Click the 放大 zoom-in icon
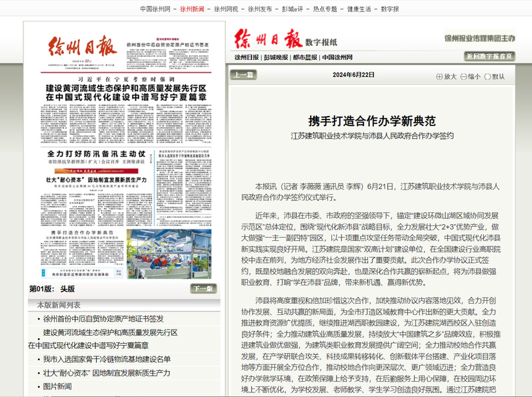 (443, 76)
